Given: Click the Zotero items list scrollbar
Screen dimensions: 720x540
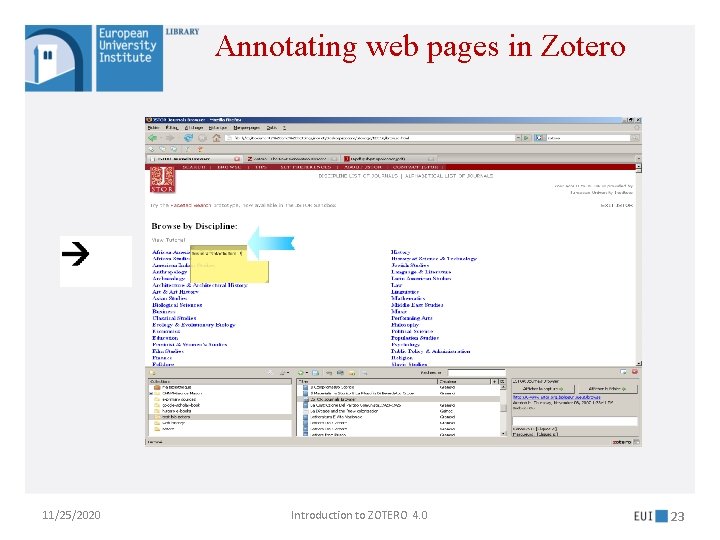Looking at the screenshot, I should tap(503, 410).
